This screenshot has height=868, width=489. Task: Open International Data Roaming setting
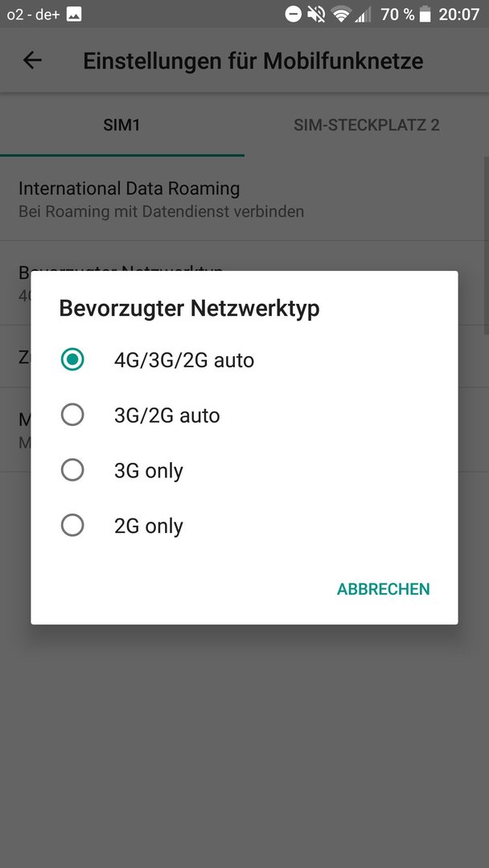click(244, 199)
